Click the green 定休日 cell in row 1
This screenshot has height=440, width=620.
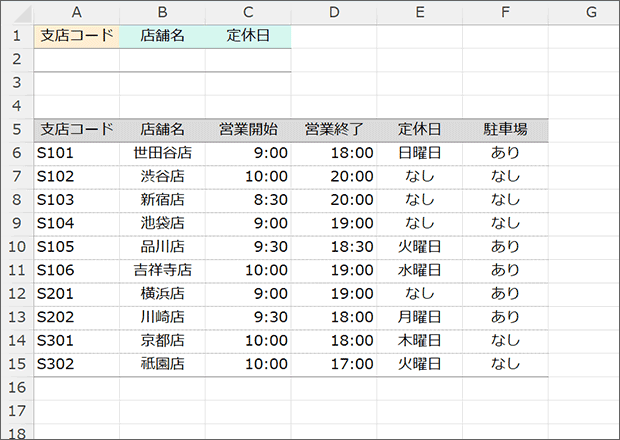tap(248, 35)
